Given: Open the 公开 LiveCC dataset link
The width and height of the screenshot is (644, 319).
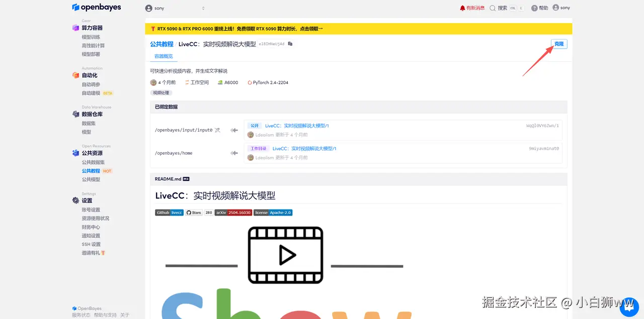Looking at the screenshot, I should coord(297,126).
